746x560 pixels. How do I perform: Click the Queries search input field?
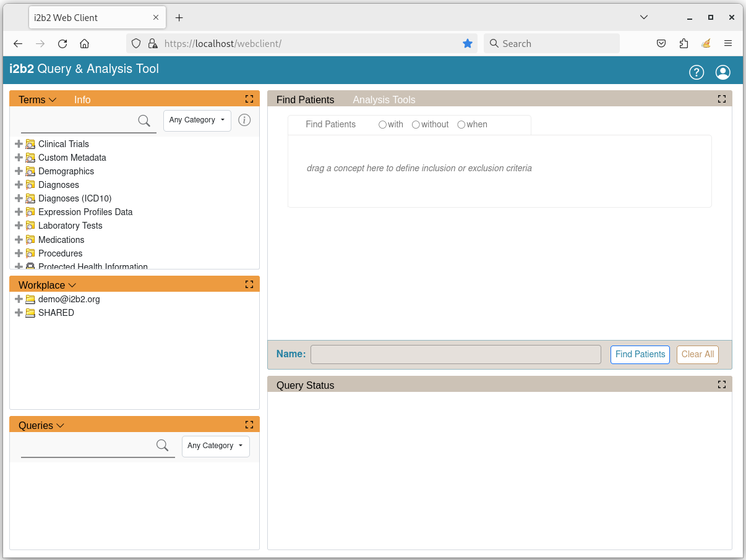pyautogui.click(x=88, y=446)
